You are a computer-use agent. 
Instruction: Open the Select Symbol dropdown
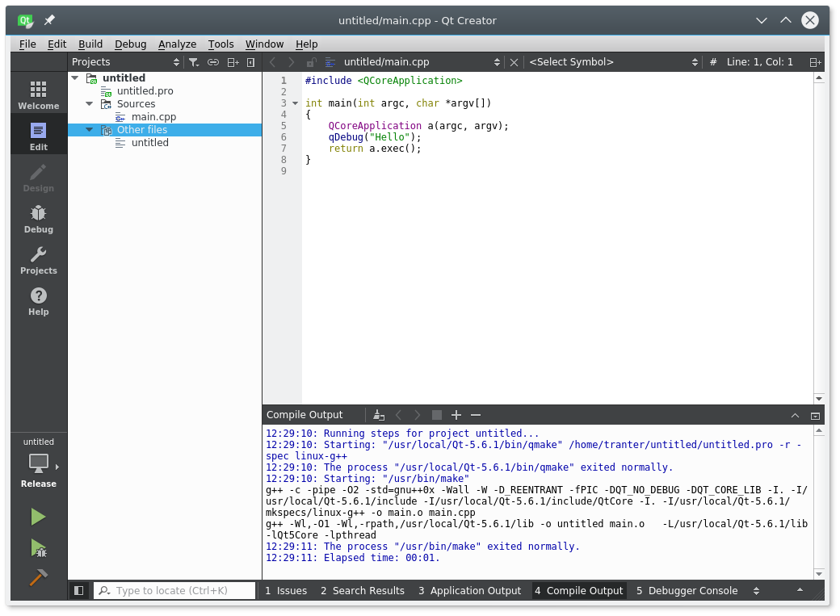pos(613,62)
